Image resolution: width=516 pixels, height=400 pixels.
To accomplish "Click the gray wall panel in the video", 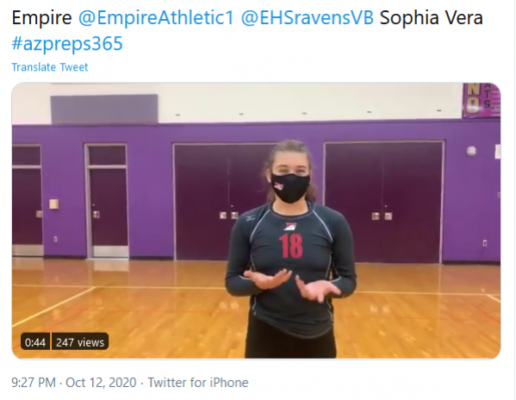I will pos(104,109).
